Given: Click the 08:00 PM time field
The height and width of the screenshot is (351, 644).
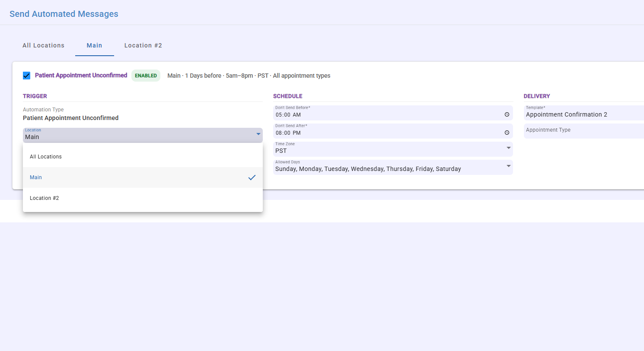Looking at the screenshot, I should (393, 131).
